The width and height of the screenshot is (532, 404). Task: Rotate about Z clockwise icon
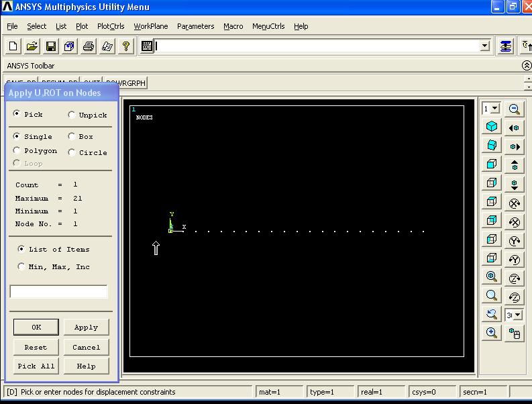[514, 279]
